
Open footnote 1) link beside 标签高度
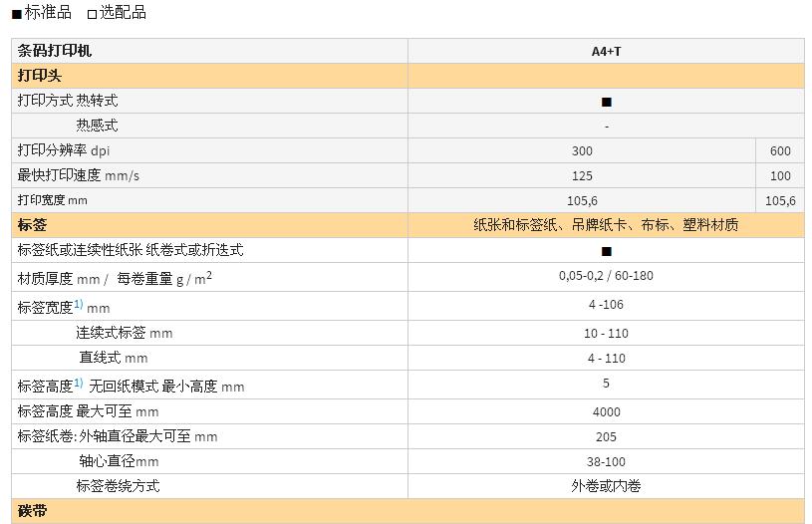coord(78,383)
